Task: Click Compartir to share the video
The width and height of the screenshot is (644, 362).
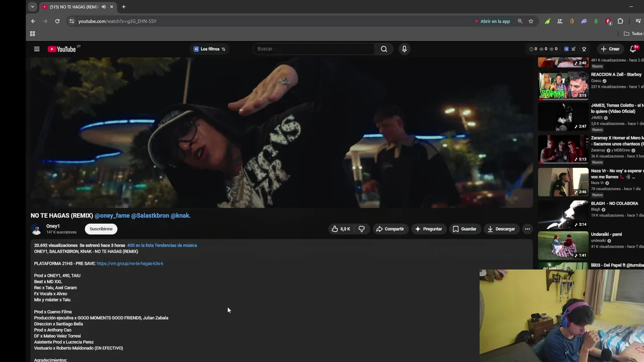Action: click(x=390, y=229)
